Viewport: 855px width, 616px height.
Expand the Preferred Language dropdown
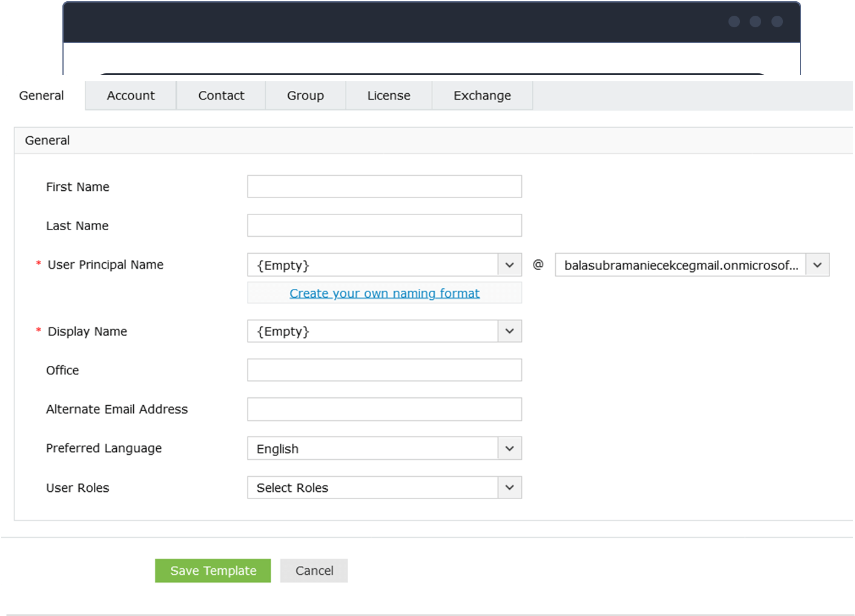coord(509,448)
